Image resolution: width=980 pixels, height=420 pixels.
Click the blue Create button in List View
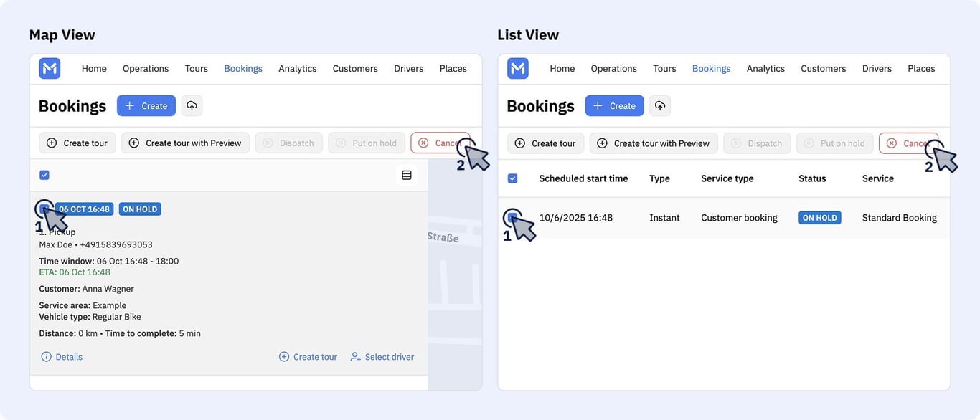(x=615, y=105)
